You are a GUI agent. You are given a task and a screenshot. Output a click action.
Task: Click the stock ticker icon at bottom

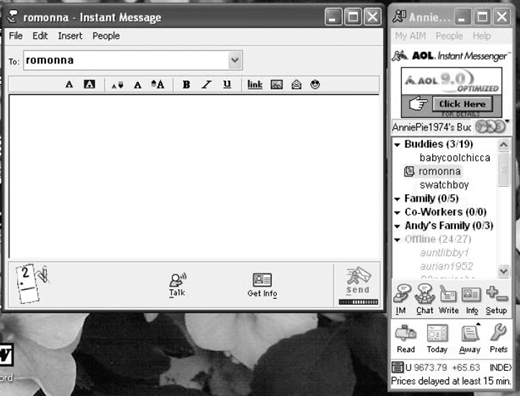tap(397, 367)
